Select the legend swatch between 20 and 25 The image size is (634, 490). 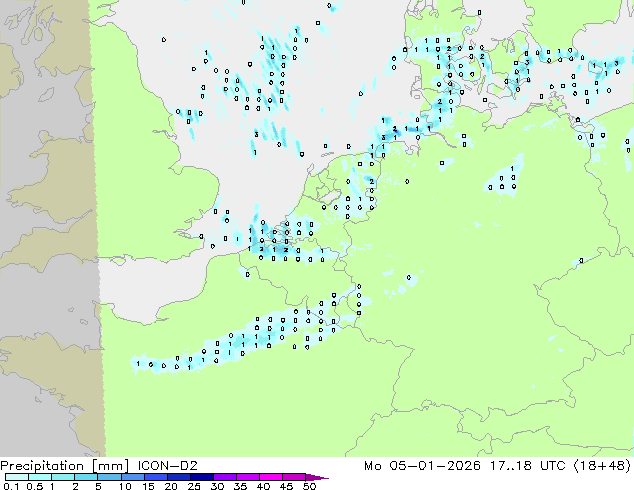point(179,477)
